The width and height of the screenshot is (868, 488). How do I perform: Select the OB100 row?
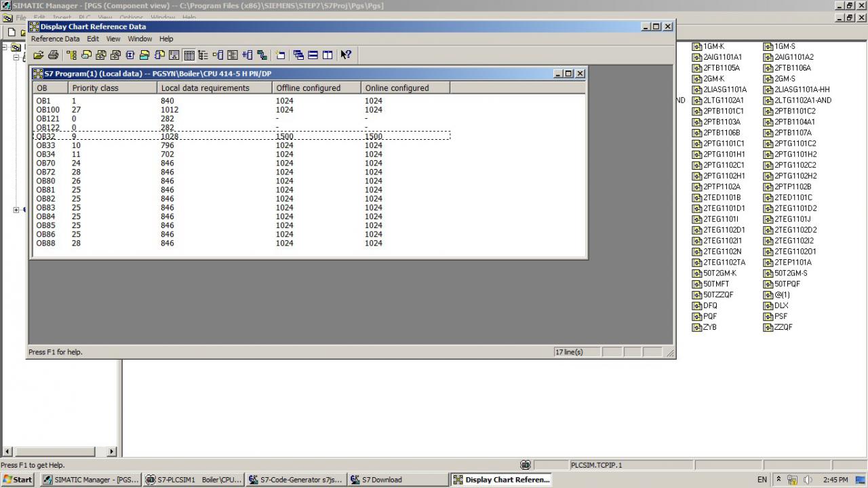coord(241,109)
